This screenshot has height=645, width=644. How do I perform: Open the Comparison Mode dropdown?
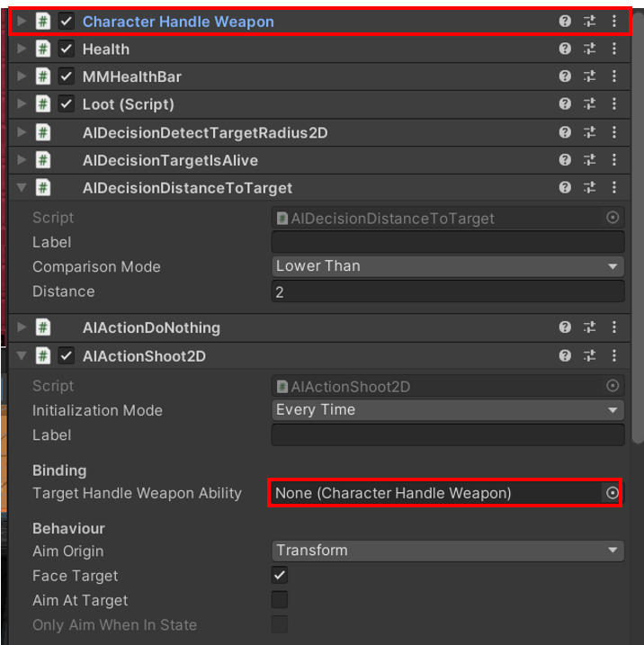coord(448,266)
